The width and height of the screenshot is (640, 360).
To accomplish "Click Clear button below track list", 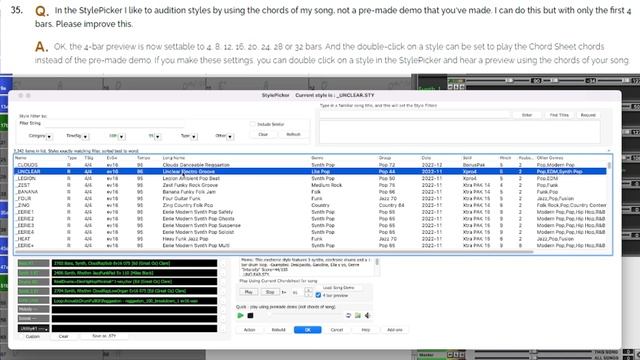I will pos(63,336).
